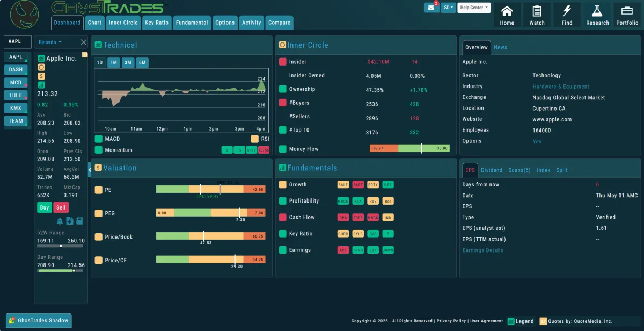
Task: Toggle the RSI indicator square
Action: pos(254,139)
